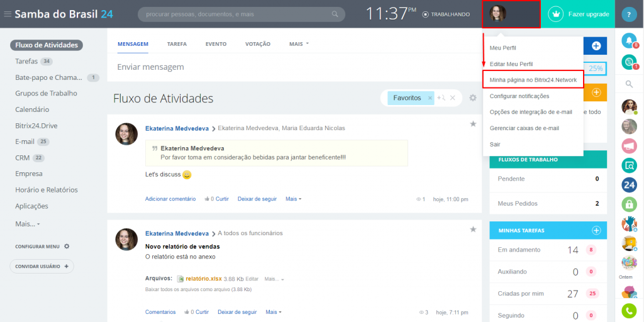This screenshot has height=322, width=644.
Task: Open the relatório.xlsx file link
Action: (204, 279)
